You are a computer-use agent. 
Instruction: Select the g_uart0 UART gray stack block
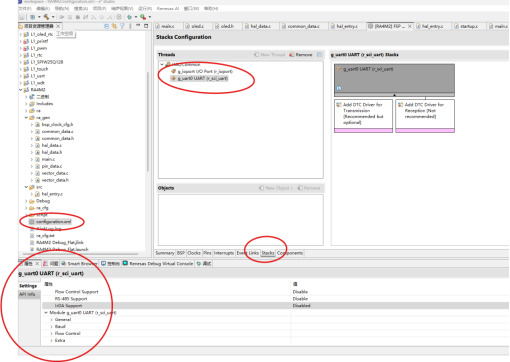[394, 80]
